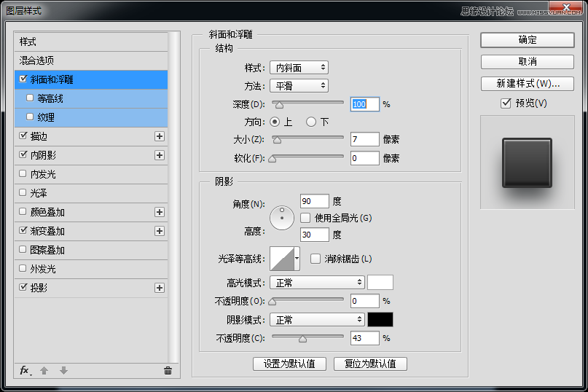This screenshot has height=392, width=588.
Task: Click the 软化 slider handle
Action: 273,159
